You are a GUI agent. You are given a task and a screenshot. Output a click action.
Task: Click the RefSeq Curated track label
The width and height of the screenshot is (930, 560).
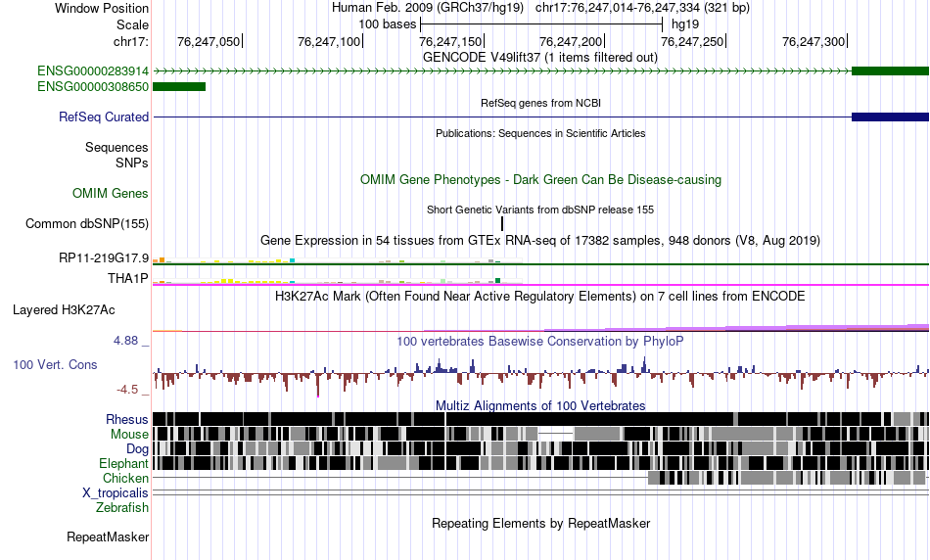coord(104,117)
